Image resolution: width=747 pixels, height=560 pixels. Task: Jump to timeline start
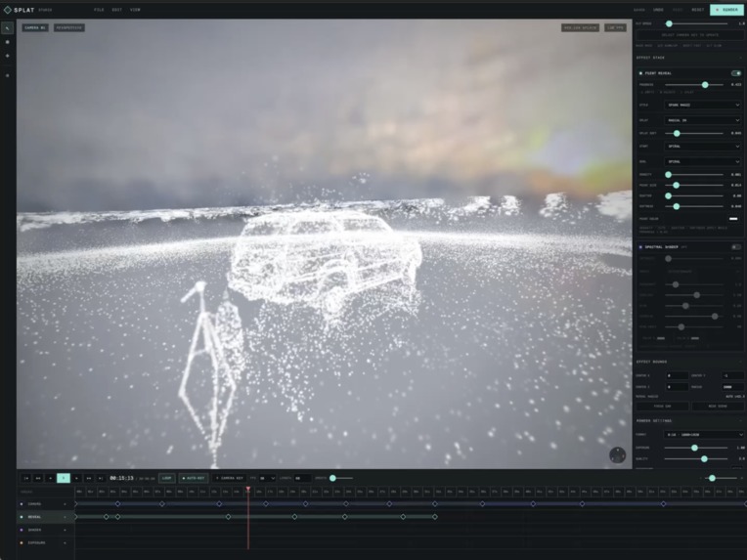(x=26, y=478)
